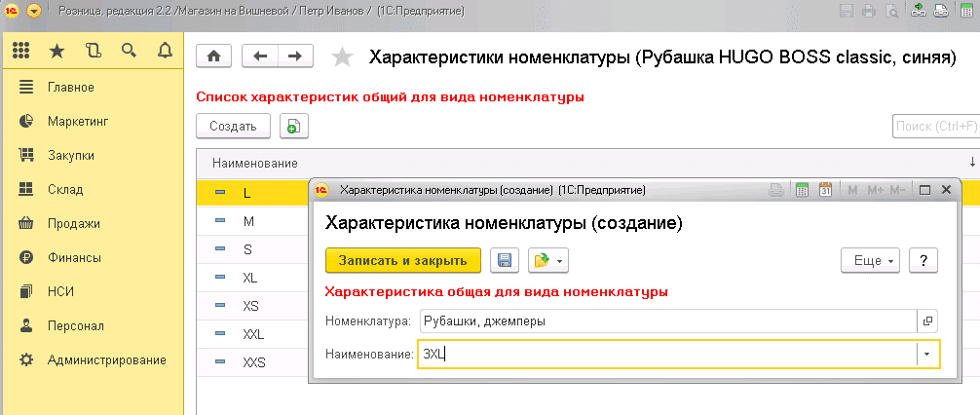This screenshot has height=415, width=980.
Task: Open the Еще dropdown menu
Action: point(869,260)
